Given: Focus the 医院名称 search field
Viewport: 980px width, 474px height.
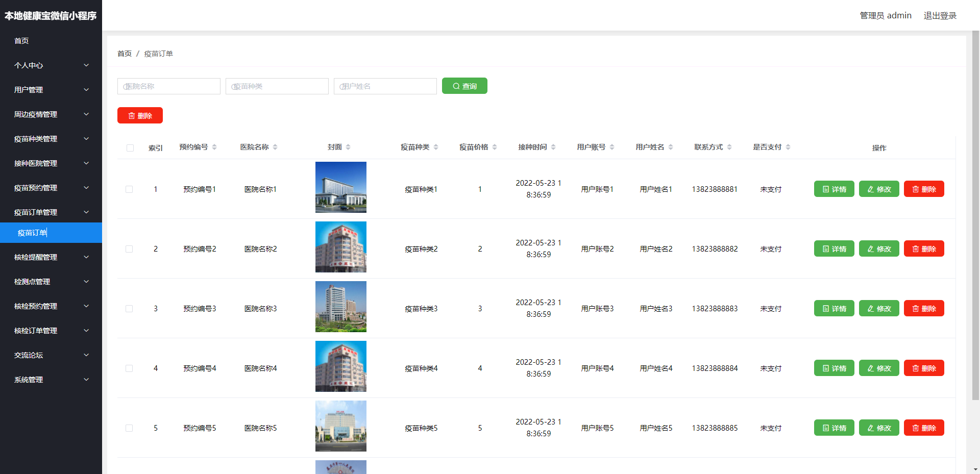Looking at the screenshot, I should point(169,86).
